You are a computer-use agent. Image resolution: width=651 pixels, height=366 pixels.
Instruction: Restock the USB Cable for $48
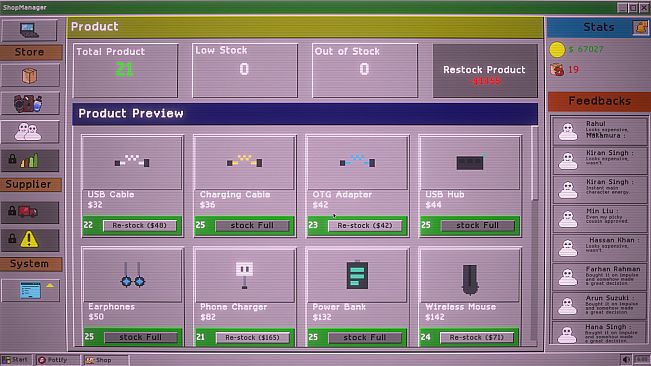[x=140, y=225]
